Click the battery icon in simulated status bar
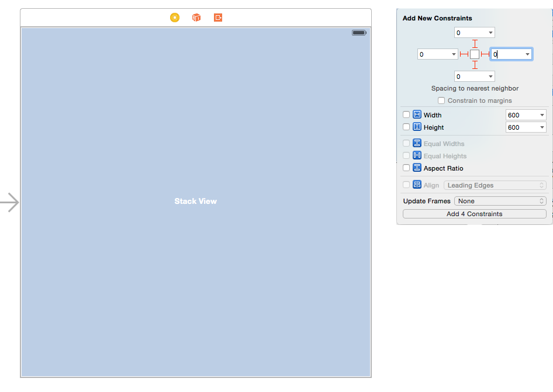The height and width of the screenshot is (392, 553). coord(358,33)
